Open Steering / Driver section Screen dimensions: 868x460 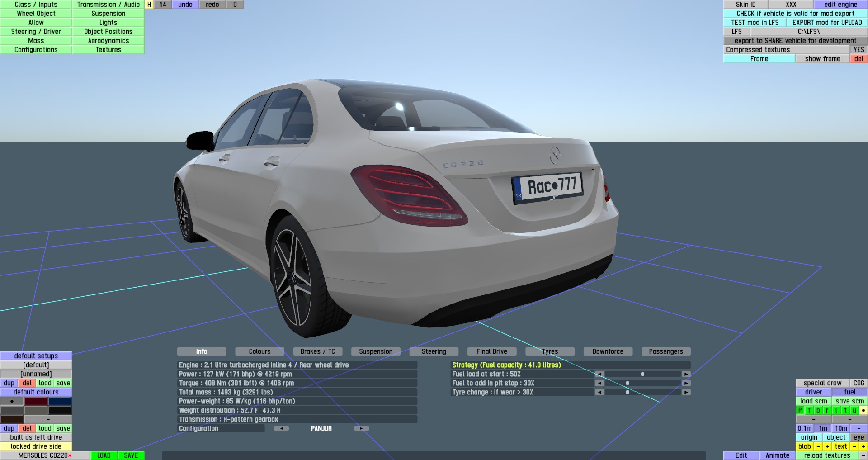point(36,32)
